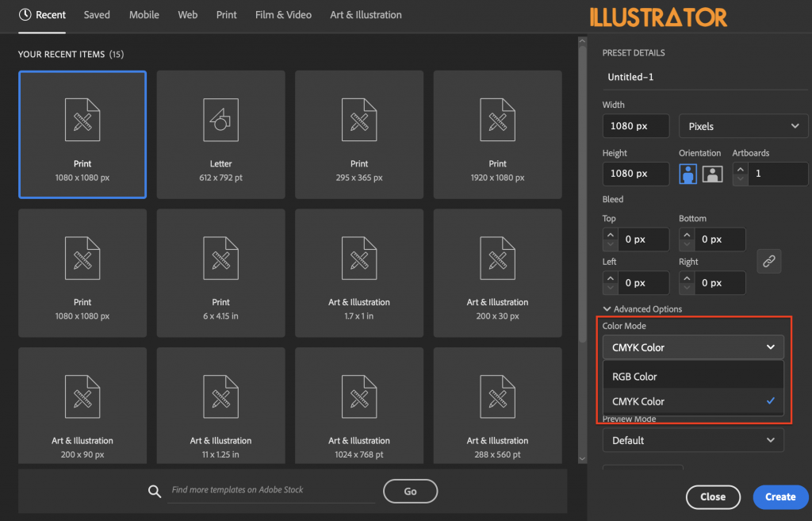Click the Adobe Stock template search field
Image resolution: width=812 pixels, height=521 pixels.
point(271,490)
